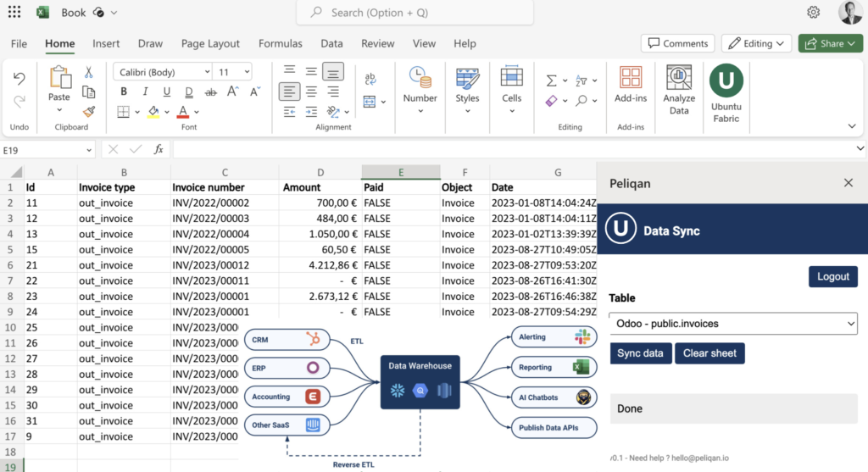Cut selection with scissors icon
Viewport: 868px width, 472px height.
pyautogui.click(x=88, y=72)
